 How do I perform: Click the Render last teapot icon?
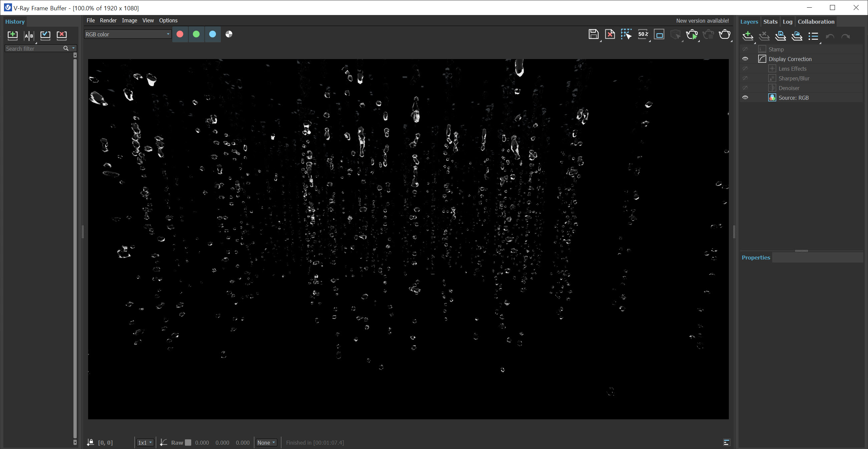tap(725, 34)
